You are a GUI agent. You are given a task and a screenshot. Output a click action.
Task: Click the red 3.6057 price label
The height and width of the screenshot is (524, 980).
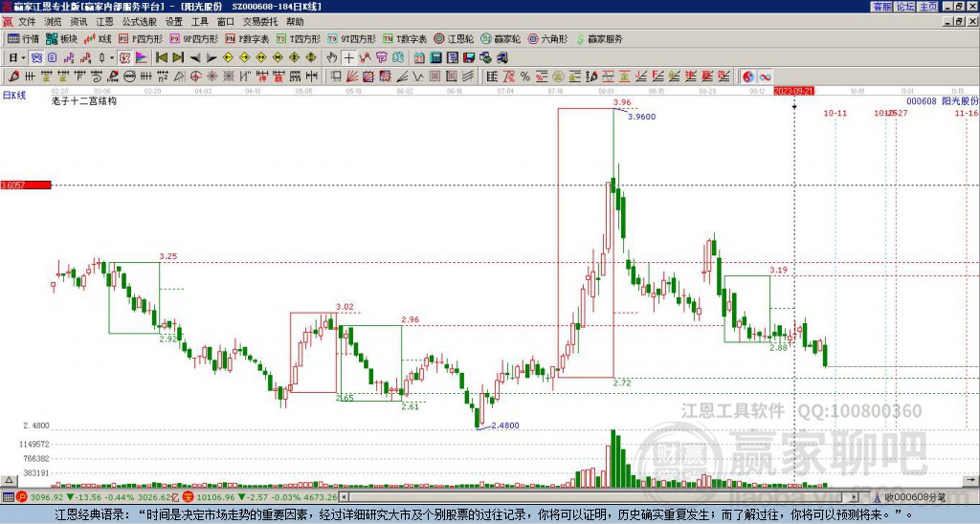(x=26, y=186)
